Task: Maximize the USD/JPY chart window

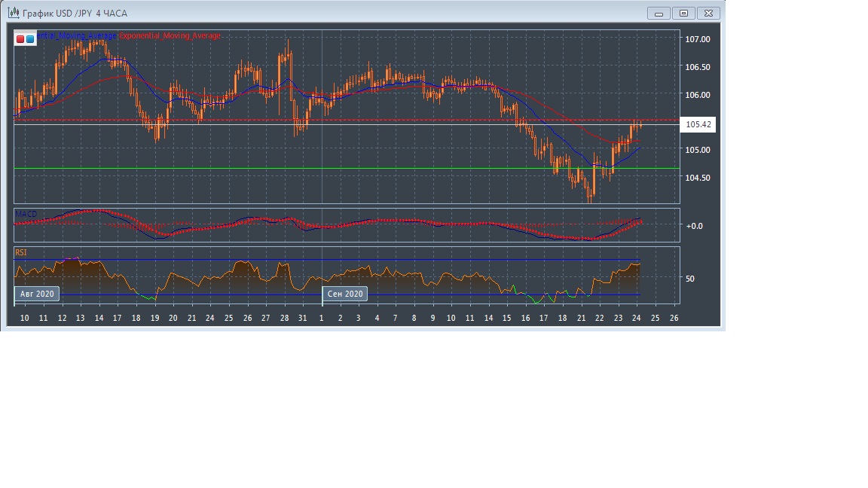Action: [683, 13]
